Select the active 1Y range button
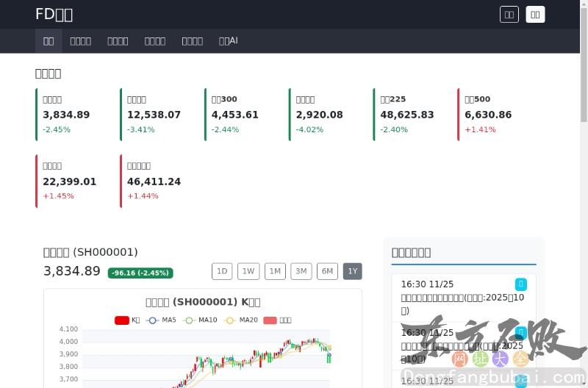The height and width of the screenshot is (388, 588). pos(353,271)
